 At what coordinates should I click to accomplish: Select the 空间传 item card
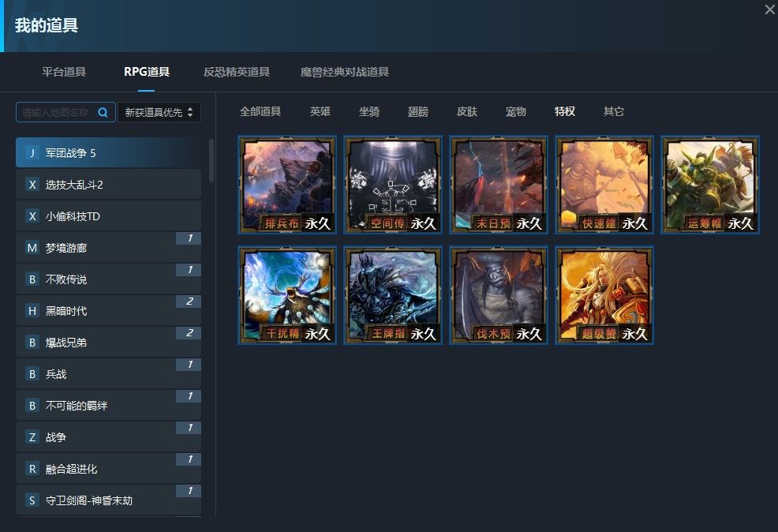click(393, 185)
